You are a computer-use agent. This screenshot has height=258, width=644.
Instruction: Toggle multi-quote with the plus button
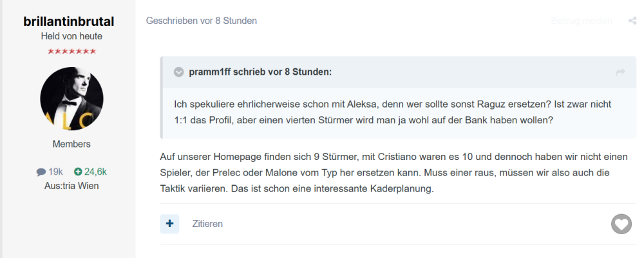point(169,224)
